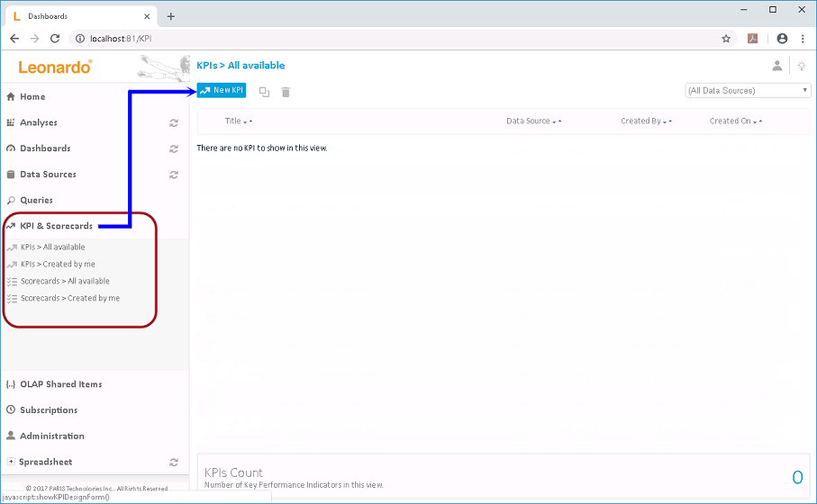The width and height of the screenshot is (817, 504).
Task: Open Queries from the sidebar
Action: click(x=36, y=201)
